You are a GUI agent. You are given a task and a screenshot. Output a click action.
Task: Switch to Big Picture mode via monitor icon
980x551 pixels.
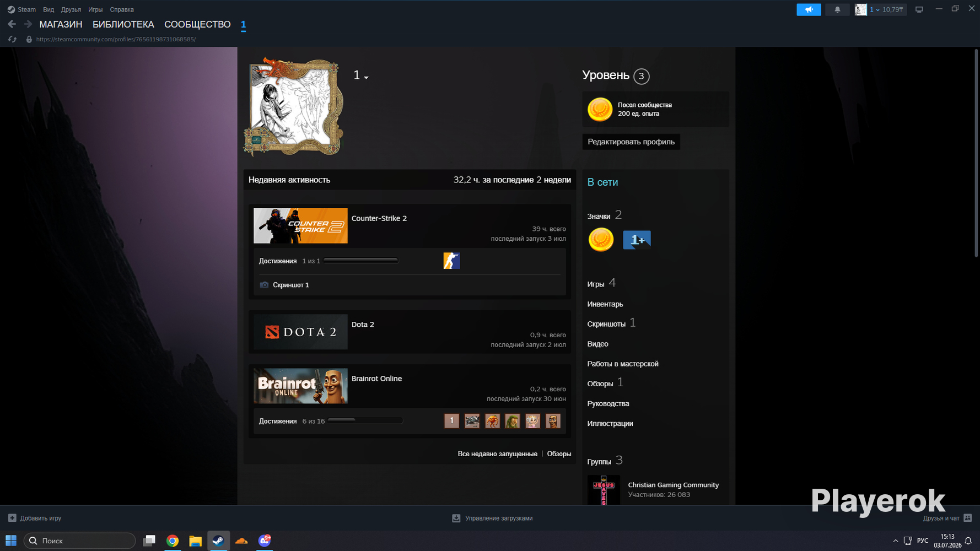[x=919, y=9]
